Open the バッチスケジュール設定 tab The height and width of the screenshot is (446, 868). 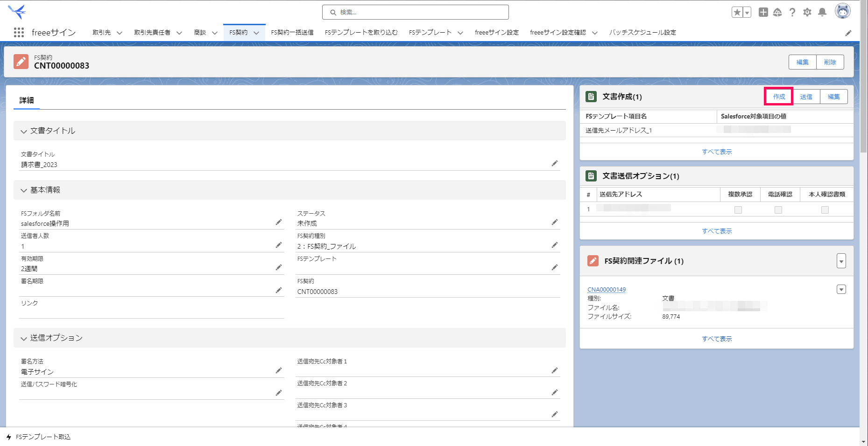[x=642, y=33]
